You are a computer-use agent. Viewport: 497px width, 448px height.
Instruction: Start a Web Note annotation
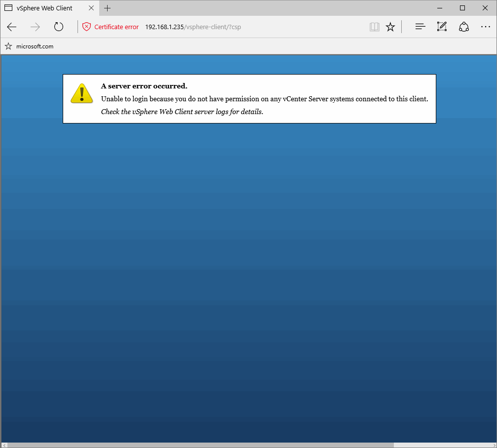click(442, 27)
